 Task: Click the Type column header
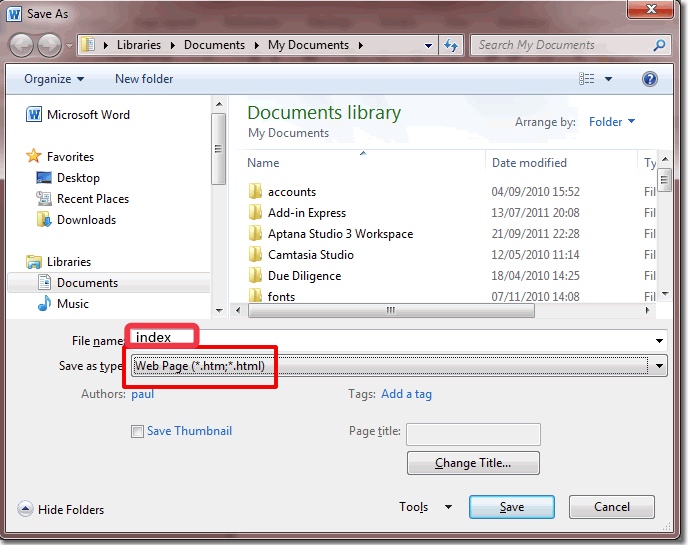[x=650, y=163]
